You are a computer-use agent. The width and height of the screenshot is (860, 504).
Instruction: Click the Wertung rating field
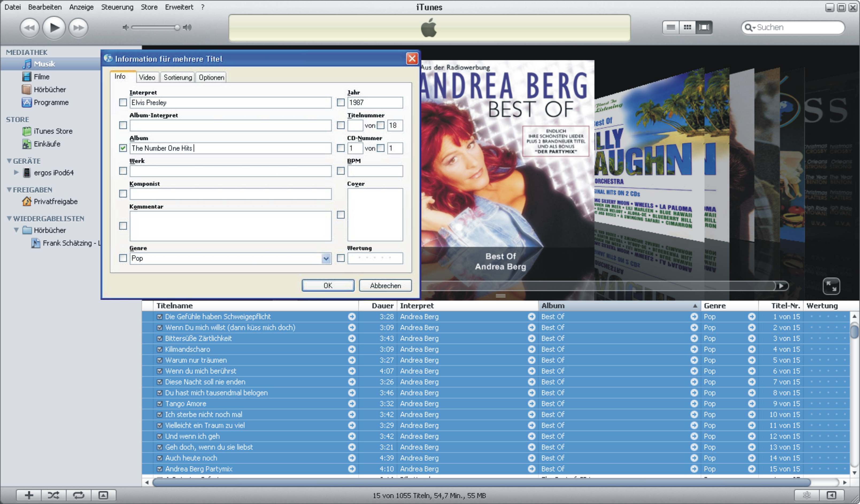(375, 258)
